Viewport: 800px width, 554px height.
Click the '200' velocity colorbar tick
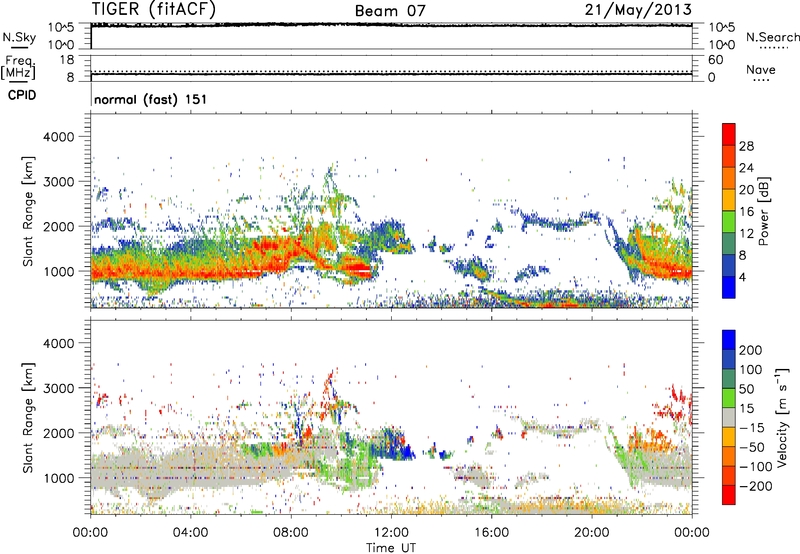[x=751, y=350]
